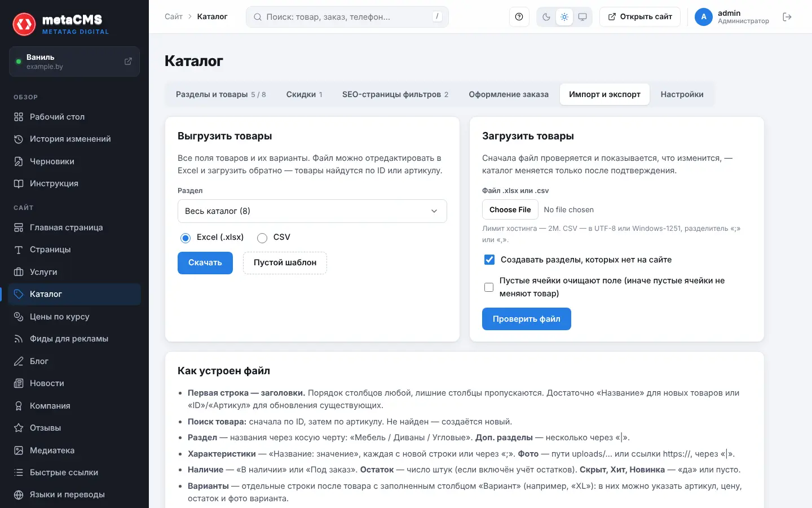Uncheck Создавать разделы, которых нет на сайте
Image resolution: width=812 pixels, height=508 pixels.
click(x=489, y=260)
